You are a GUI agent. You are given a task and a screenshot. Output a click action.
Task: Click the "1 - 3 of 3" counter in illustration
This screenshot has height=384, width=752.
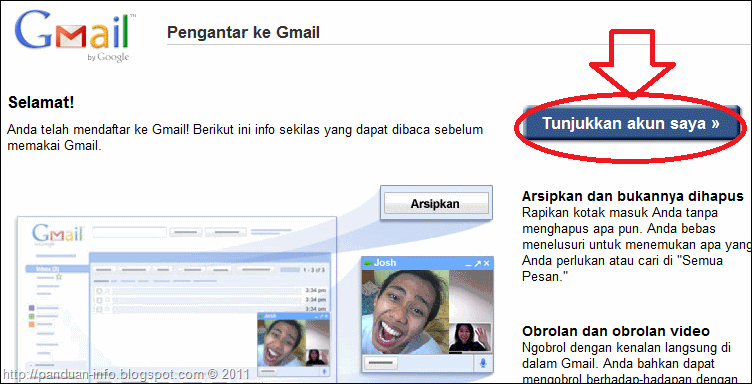pos(315,270)
